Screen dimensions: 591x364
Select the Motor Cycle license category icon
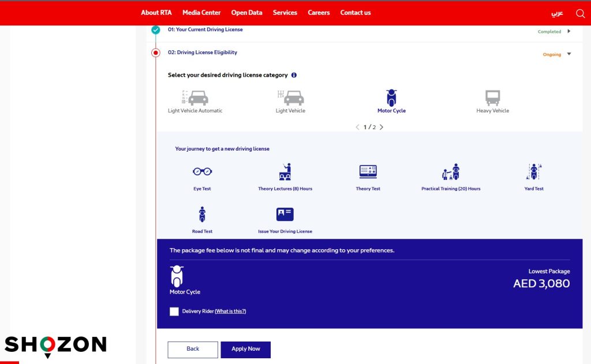coord(391,96)
